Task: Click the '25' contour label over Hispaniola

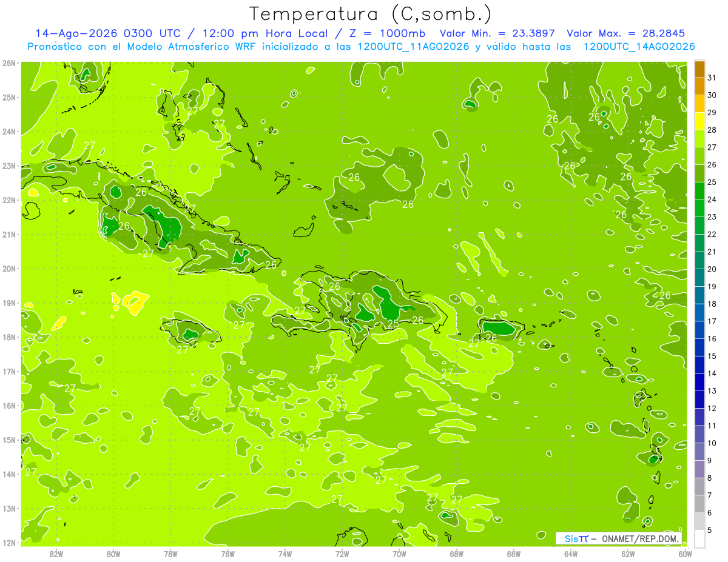Action: [x=393, y=324]
